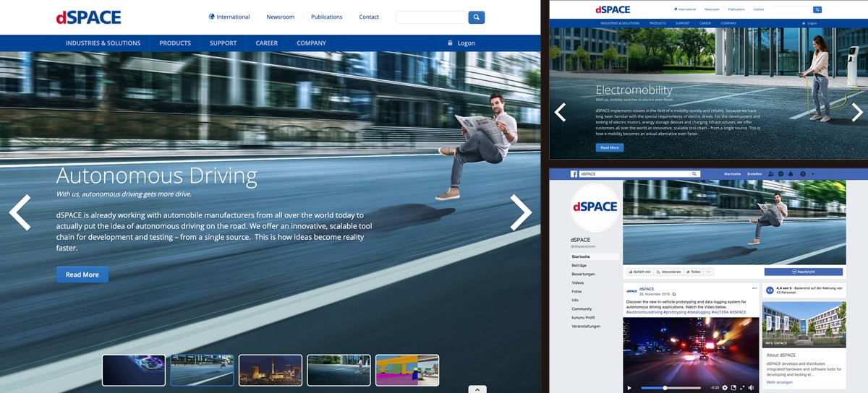Open Facebook account dropdown arrow in top bar

tap(812, 174)
